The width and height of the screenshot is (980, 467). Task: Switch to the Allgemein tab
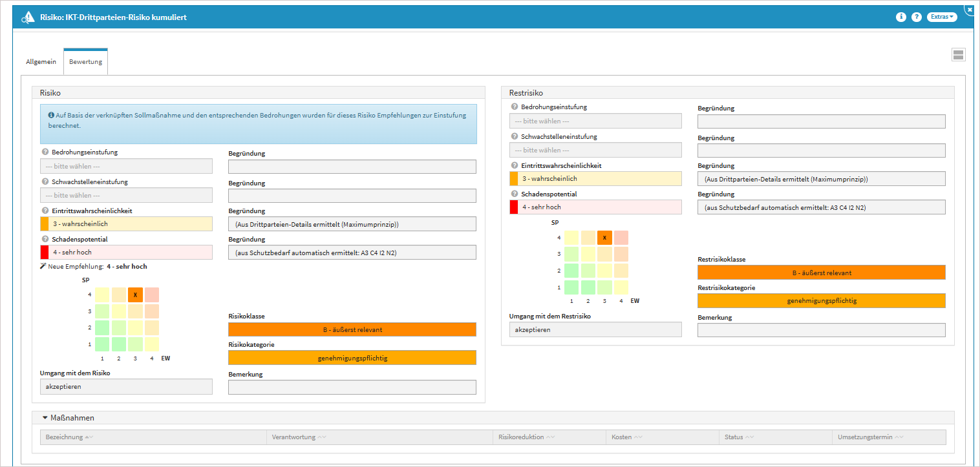[x=41, y=62]
